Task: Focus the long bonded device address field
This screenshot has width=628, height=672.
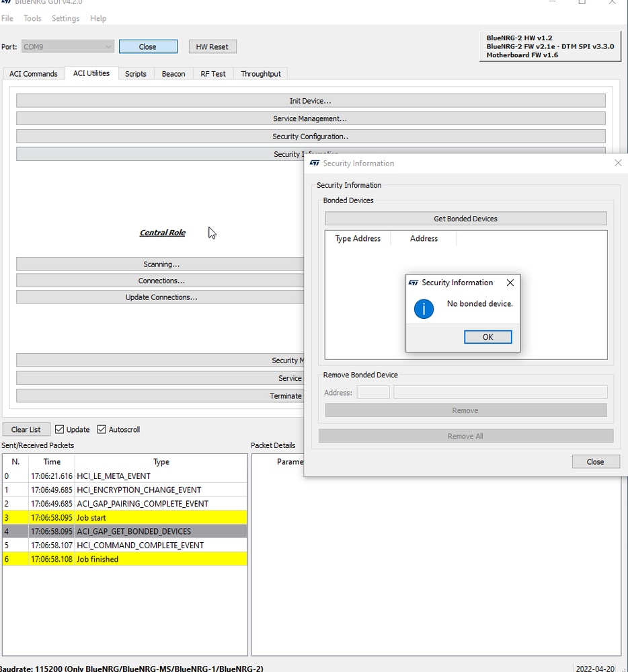Action: pyautogui.click(x=500, y=392)
